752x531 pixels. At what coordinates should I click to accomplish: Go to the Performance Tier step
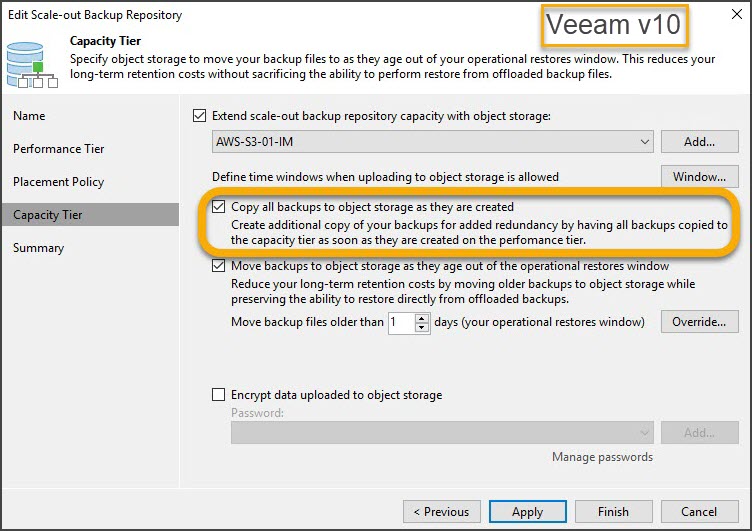[x=59, y=149]
